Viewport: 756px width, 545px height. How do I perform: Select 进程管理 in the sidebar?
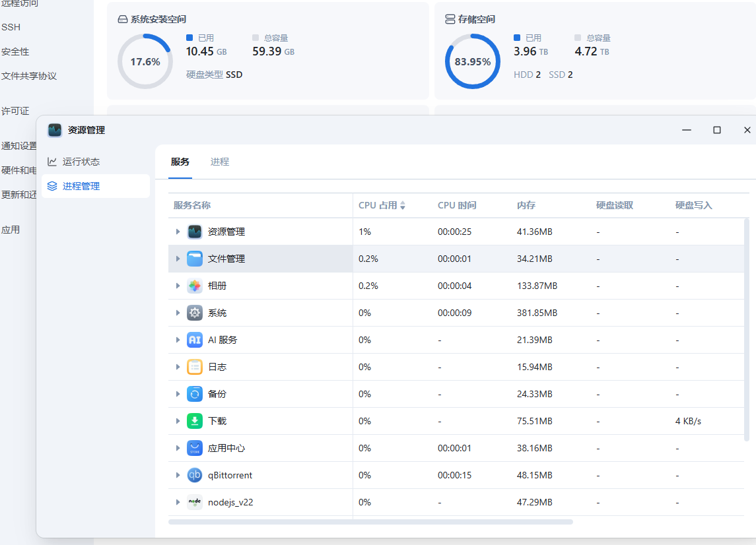click(x=81, y=186)
